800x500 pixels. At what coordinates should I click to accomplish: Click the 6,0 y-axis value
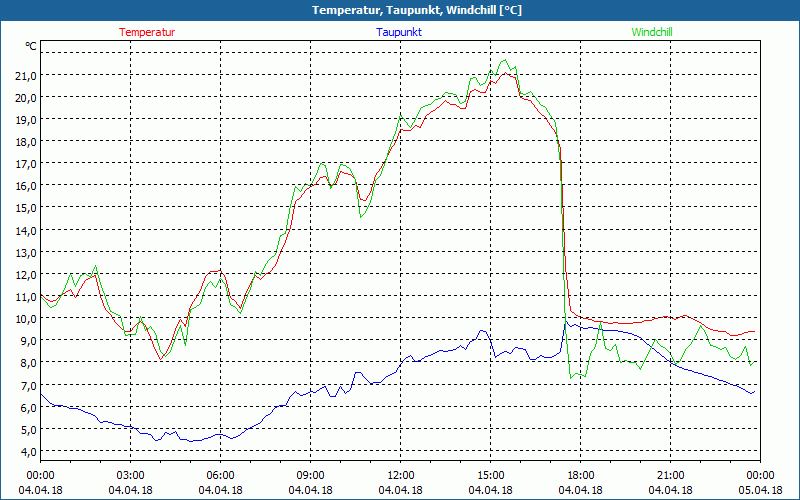pyautogui.click(x=29, y=407)
